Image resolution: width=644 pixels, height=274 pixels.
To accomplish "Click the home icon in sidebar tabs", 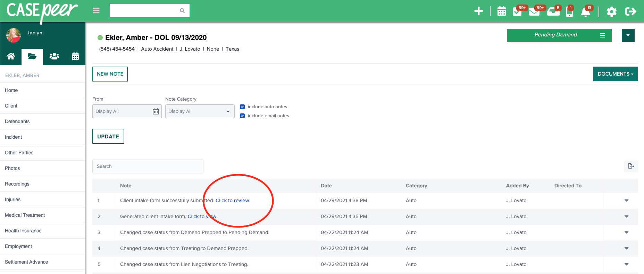I will pyautogui.click(x=11, y=56).
